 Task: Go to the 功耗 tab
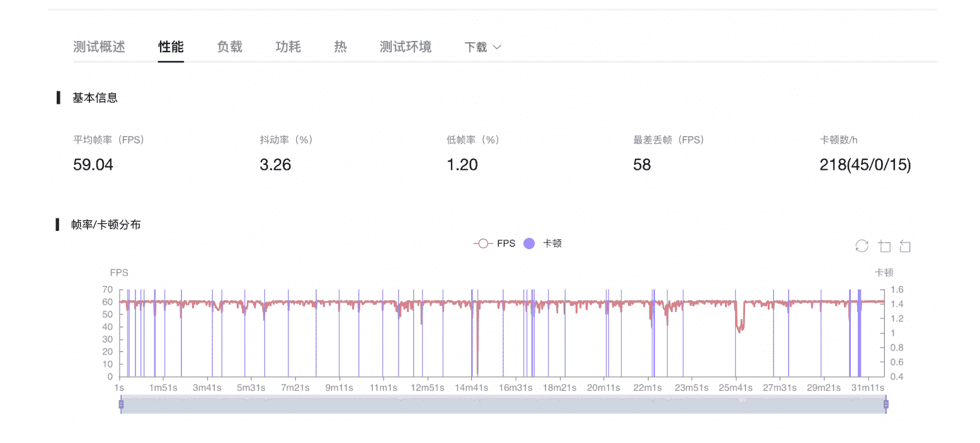288,47
